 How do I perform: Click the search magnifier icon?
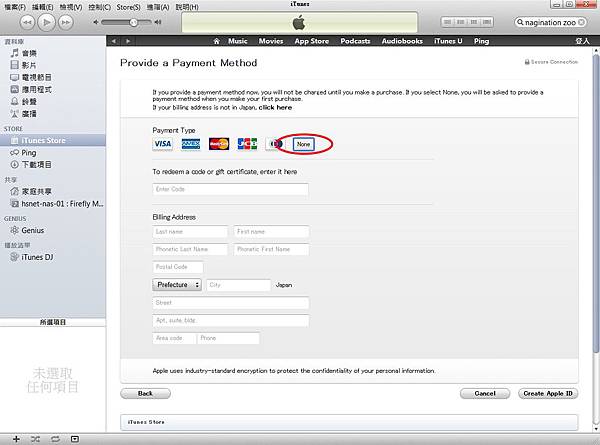click(x=520, y=22)
